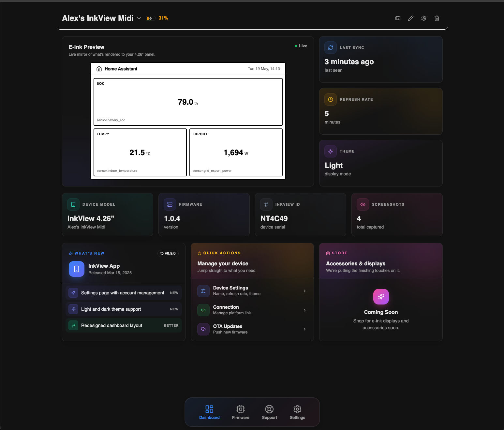Image resolution: width=504 pixels, height=430 pixels.
Task: Open the device selector dropdown chevron
Action: pyautogui.click(x=139, y=18)
